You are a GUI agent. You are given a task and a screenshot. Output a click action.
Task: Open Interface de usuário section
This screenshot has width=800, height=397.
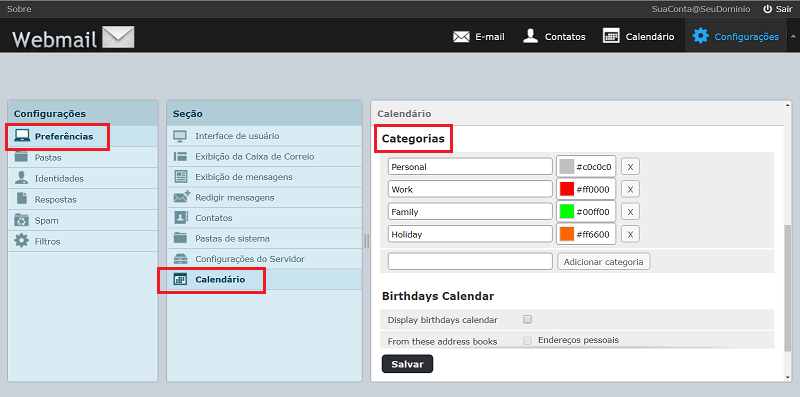click(x=264, y=136)
